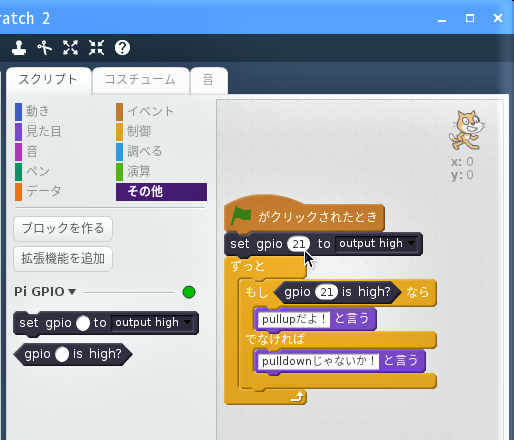Click the pullupだよ！ text field
Viewport: 514px width, 440px height.
tap(294, 319)
